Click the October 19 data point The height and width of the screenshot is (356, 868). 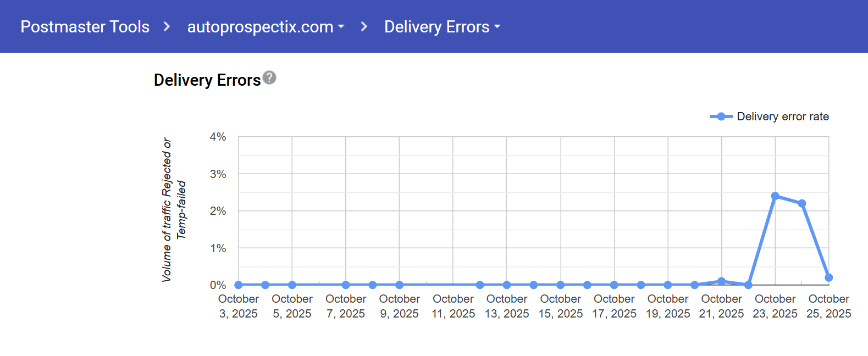pyautogui.click(x=668, y=285)
